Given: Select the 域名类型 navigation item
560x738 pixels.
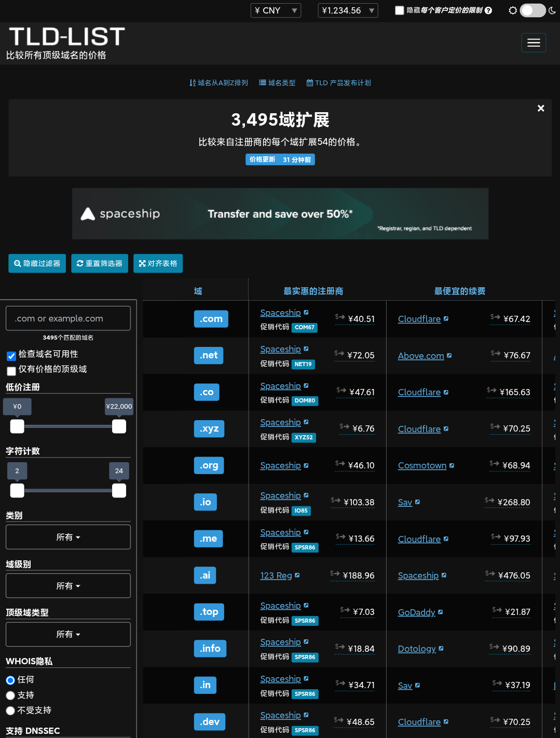Looking at the screenshot, I should click(281, 83).
